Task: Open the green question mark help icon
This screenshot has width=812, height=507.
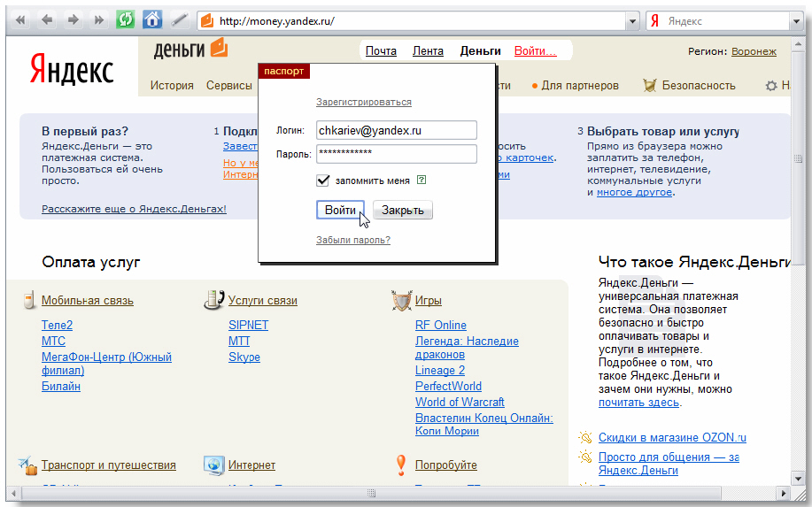Action: click(421, 180)
